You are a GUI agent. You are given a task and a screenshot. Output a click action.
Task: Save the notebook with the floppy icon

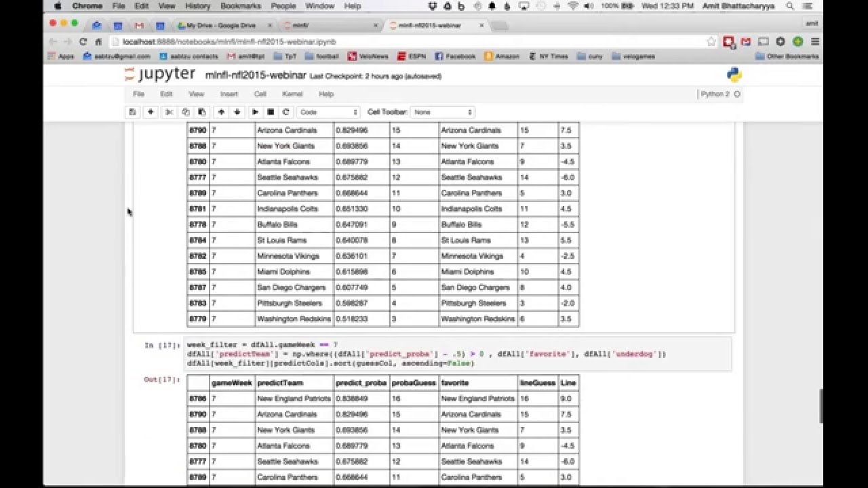coord(133,112)
